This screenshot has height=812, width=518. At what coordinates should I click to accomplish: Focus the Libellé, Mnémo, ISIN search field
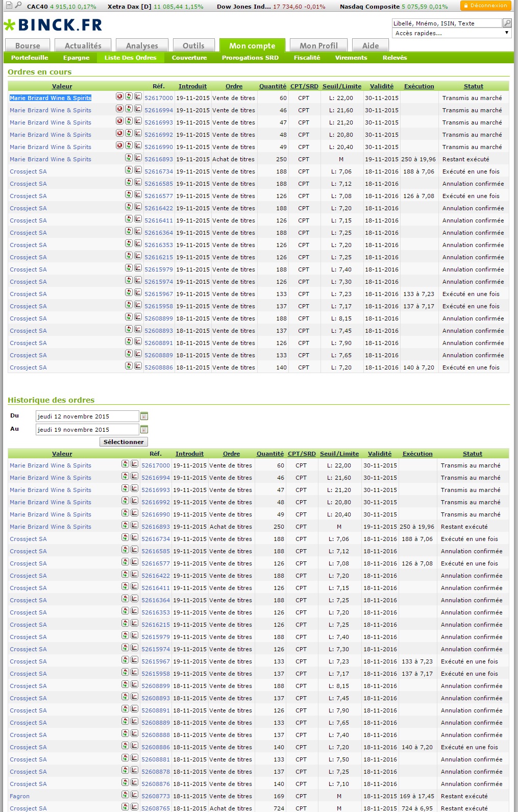click(447, 23)
